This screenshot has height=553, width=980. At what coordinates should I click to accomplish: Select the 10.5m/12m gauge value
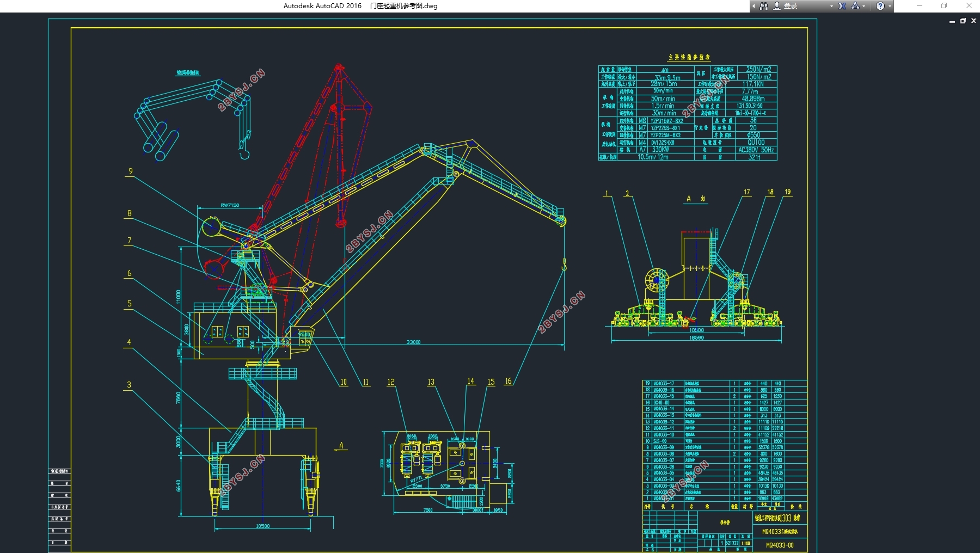(653, 157)
